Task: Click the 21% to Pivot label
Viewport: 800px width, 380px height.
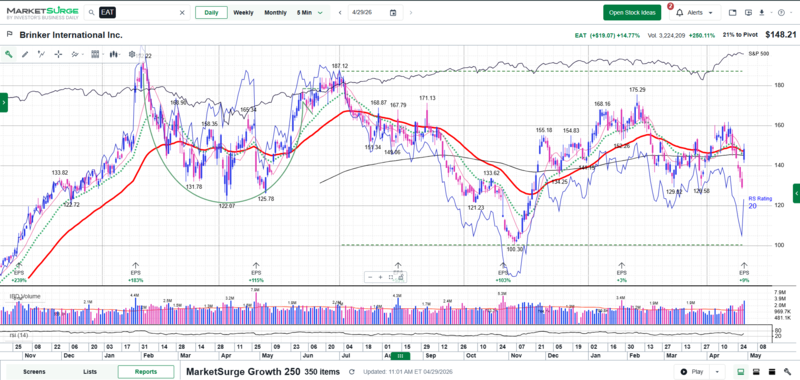Action: (741, 35)
